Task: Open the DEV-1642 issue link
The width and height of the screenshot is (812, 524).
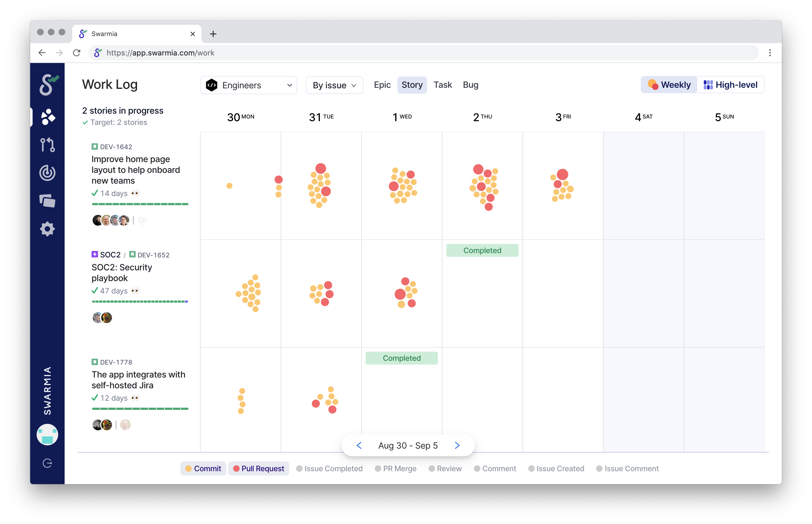Action: 116,147
